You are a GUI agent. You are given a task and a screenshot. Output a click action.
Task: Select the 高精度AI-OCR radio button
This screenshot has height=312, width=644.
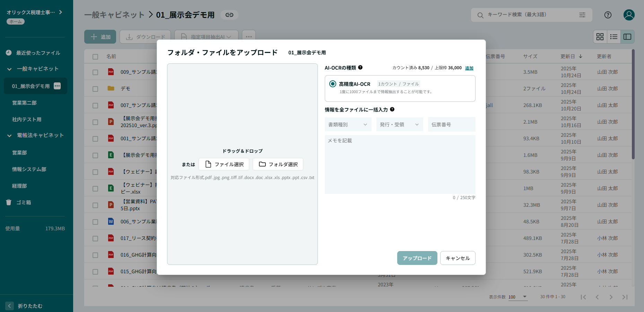[333, 83]
